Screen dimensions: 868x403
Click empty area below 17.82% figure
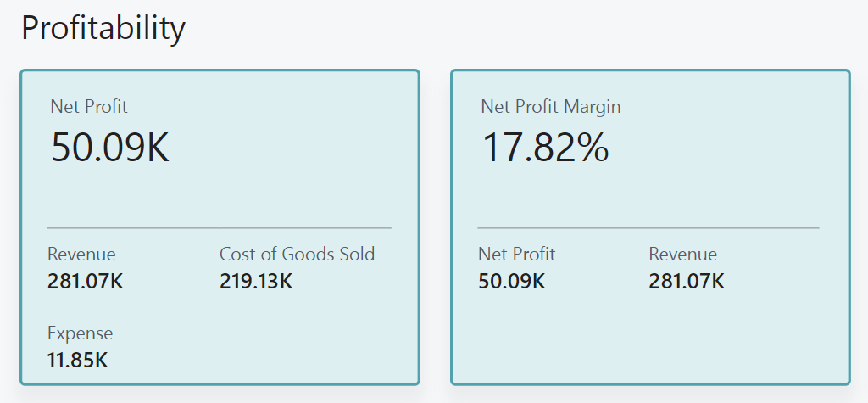pyautogui.click(x=593, y=195)
